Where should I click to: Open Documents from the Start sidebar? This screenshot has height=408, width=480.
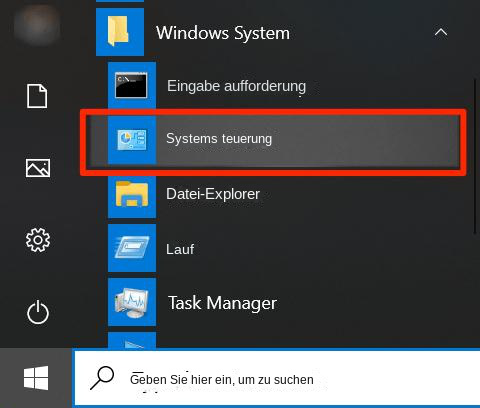point(37,96)
